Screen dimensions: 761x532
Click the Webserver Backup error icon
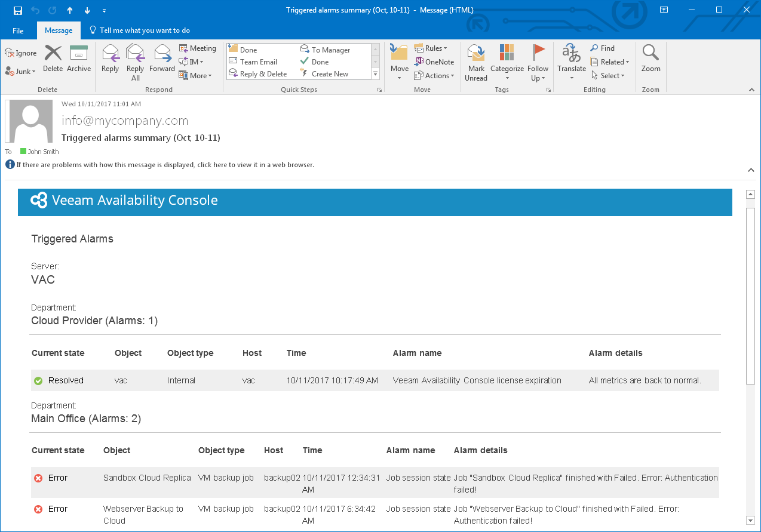(38, 509)
